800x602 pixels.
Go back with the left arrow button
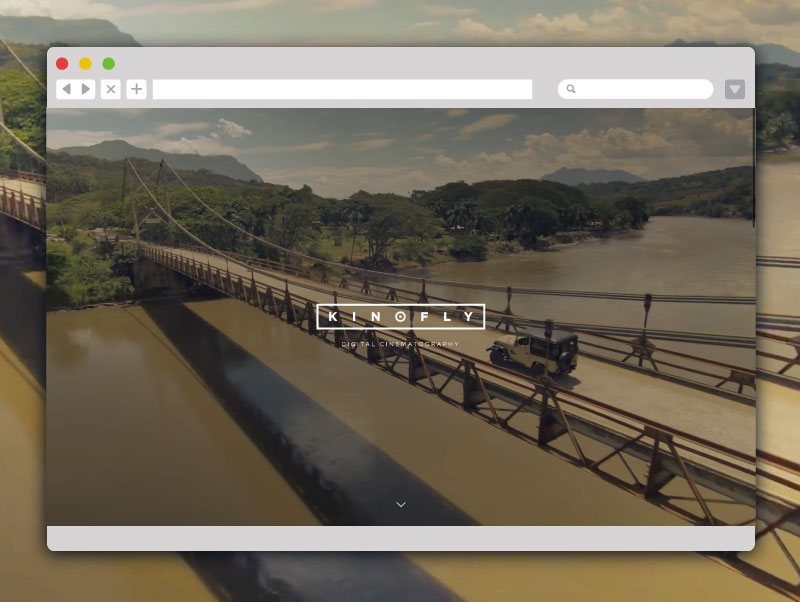(66, 89)
